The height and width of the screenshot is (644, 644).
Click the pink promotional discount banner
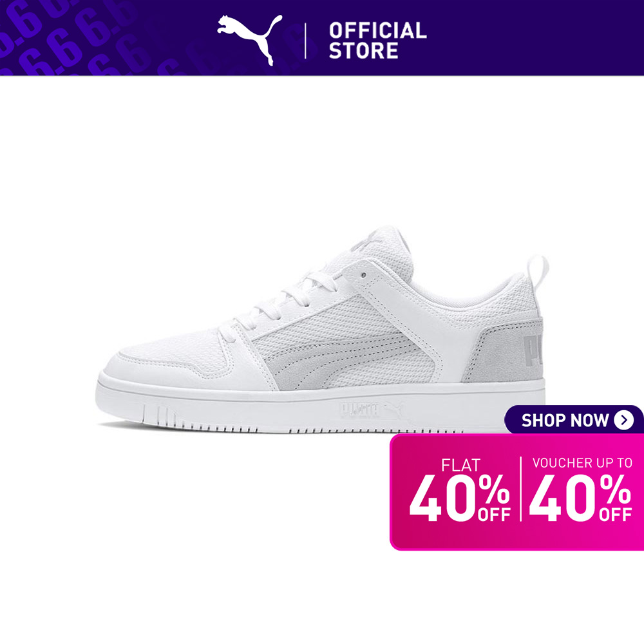[x=516, y=492]
